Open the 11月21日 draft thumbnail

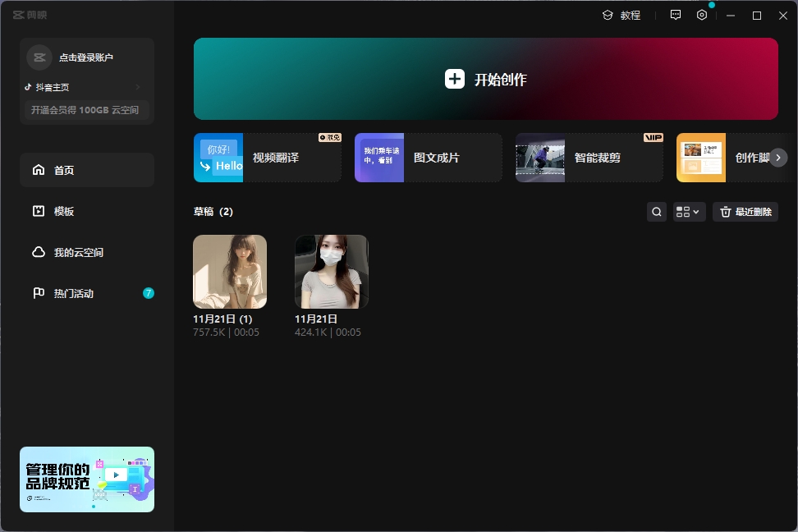[x=331, y=272]
